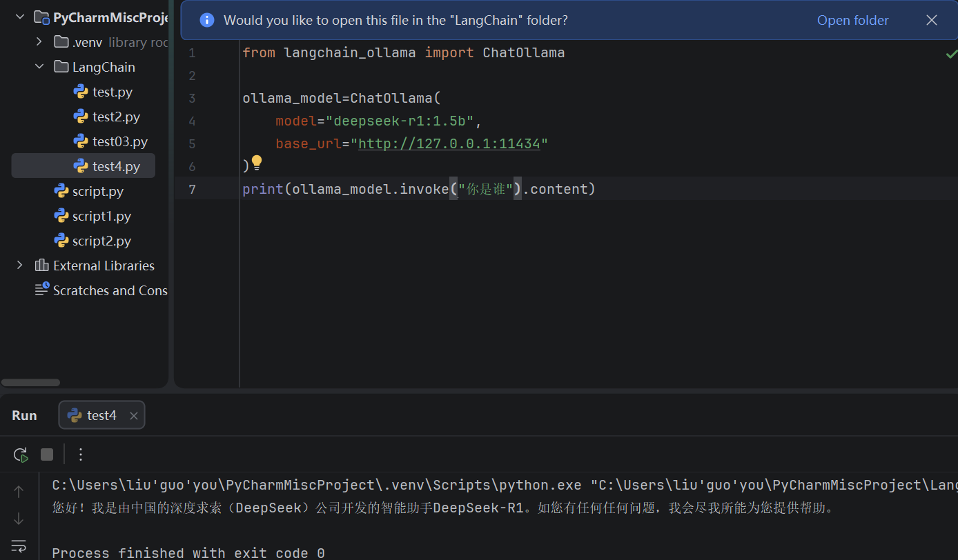Image resolution: width=958 pixels, height=560 pixels.
Task: Click the green checkmark inspection indicator
Action: (x=951, y=54)
